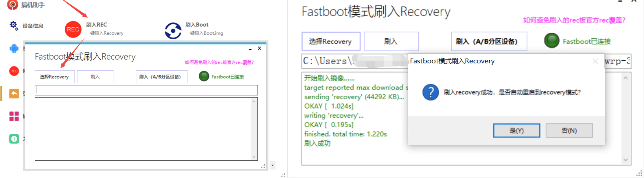Click the 刷入Boot circular icon

173,31
